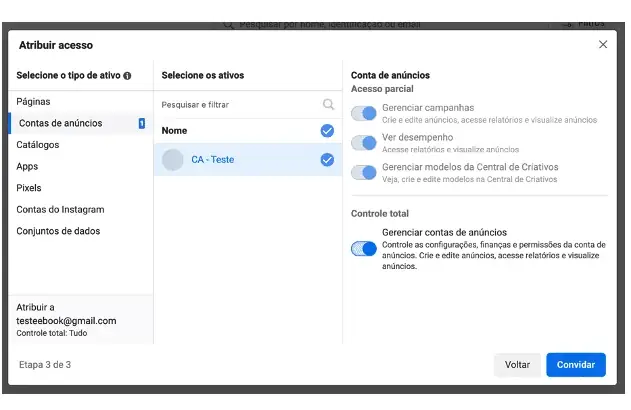Select Páginas asset type
Screen dimensions: 631x410
(33, 101)
